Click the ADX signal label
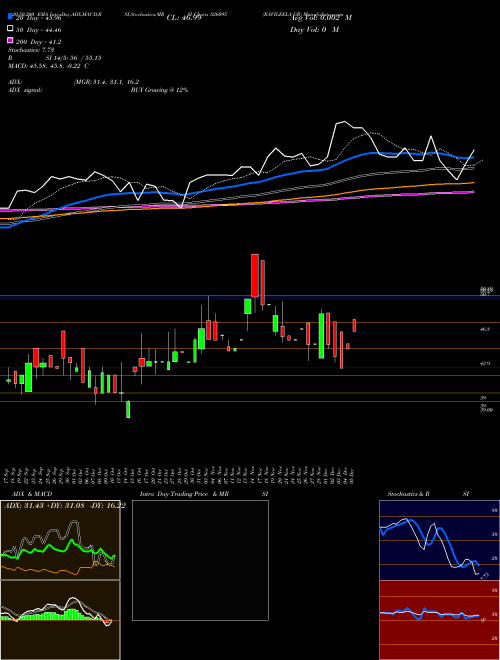 25,90
